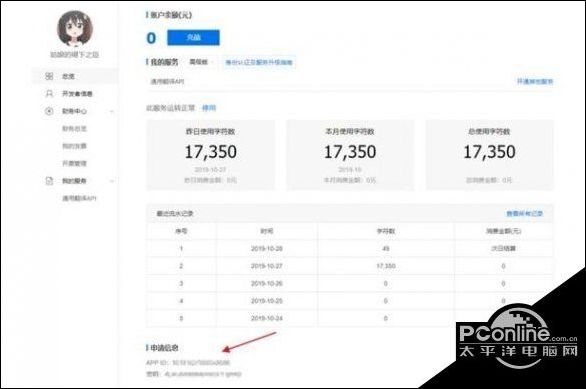Open 开票管理 sidebar sub-item

(74, 163)
